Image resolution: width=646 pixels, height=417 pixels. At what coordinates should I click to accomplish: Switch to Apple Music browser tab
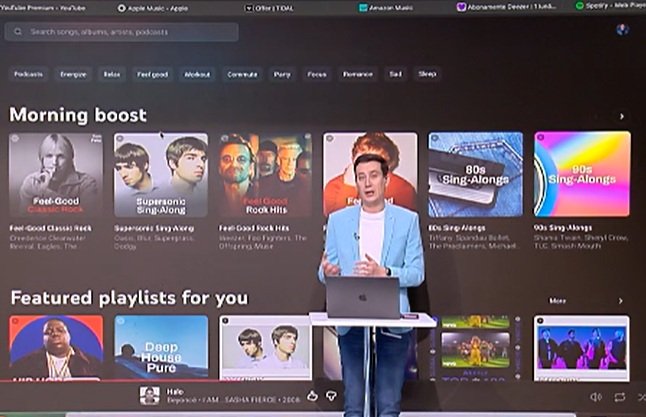pyautogui.click(x=153, y=8)
